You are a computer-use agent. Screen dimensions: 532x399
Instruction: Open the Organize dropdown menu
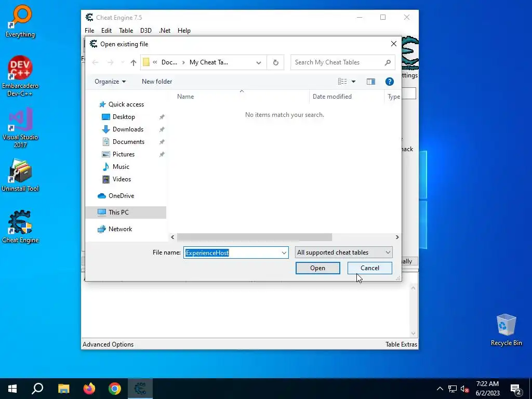[110, 82]
